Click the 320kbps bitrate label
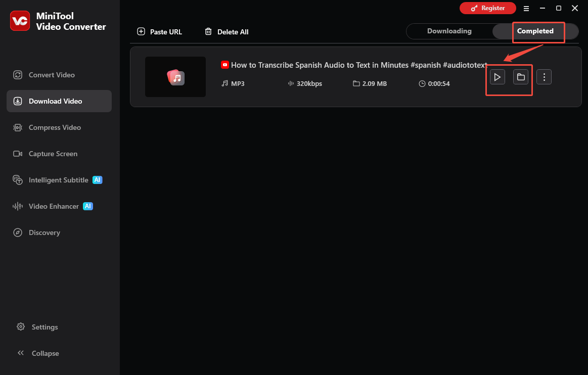This screenshot has height=375, width=588. [x=309, y=83]
